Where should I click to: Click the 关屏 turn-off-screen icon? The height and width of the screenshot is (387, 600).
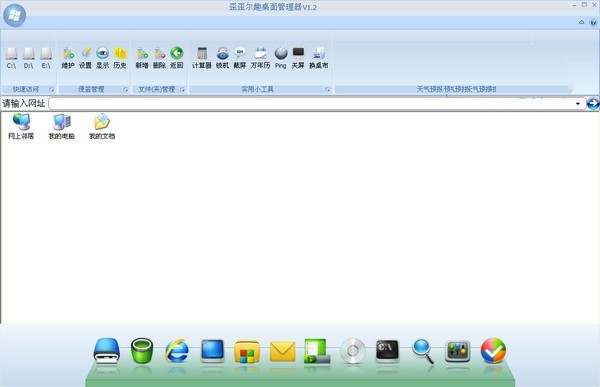tap(298, 58)
